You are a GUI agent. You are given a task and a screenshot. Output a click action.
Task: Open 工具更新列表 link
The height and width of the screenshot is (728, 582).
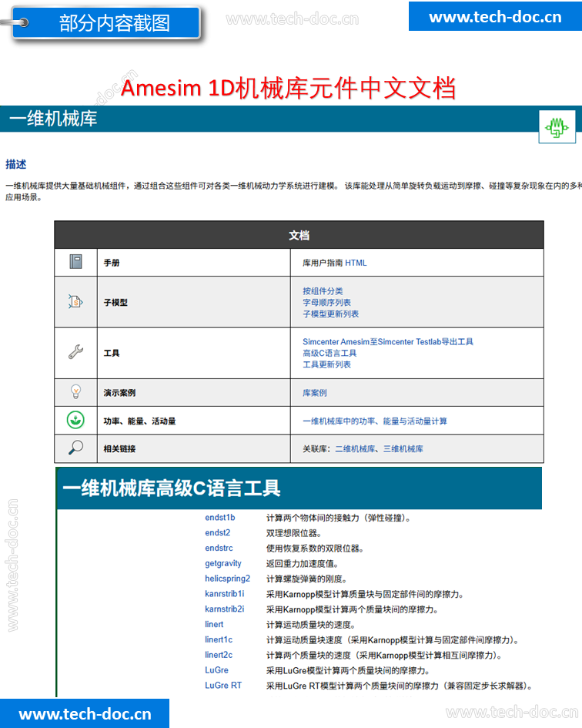pos(326,364)
